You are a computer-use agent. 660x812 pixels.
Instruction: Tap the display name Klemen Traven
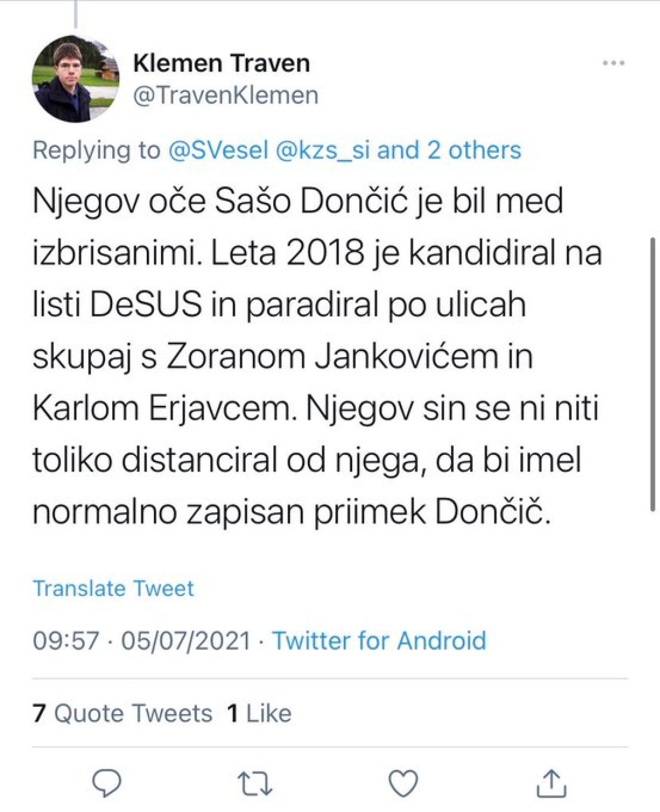point(221,63)
